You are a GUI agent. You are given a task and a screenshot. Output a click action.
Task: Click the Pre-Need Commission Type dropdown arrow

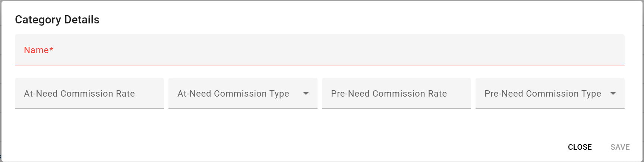613,94
